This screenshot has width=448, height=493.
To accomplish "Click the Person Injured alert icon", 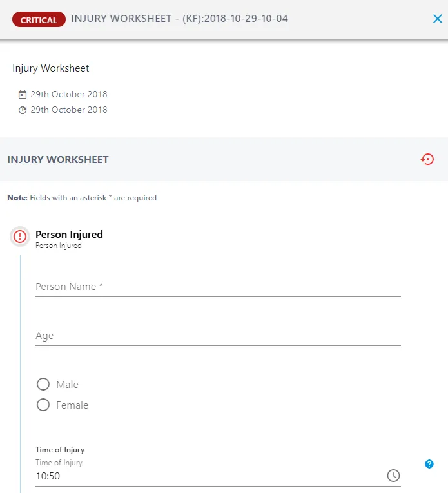I will (20, 237).
